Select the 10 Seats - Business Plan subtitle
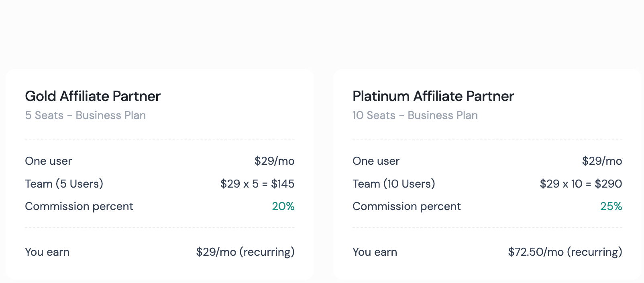This screenshot has width=644, height=283. 415,115
